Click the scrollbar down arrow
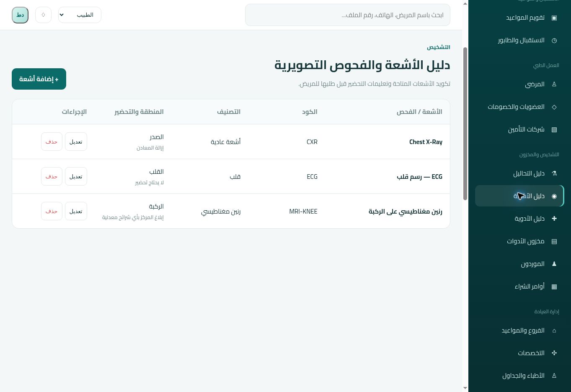571x392 pixels. 465,388
